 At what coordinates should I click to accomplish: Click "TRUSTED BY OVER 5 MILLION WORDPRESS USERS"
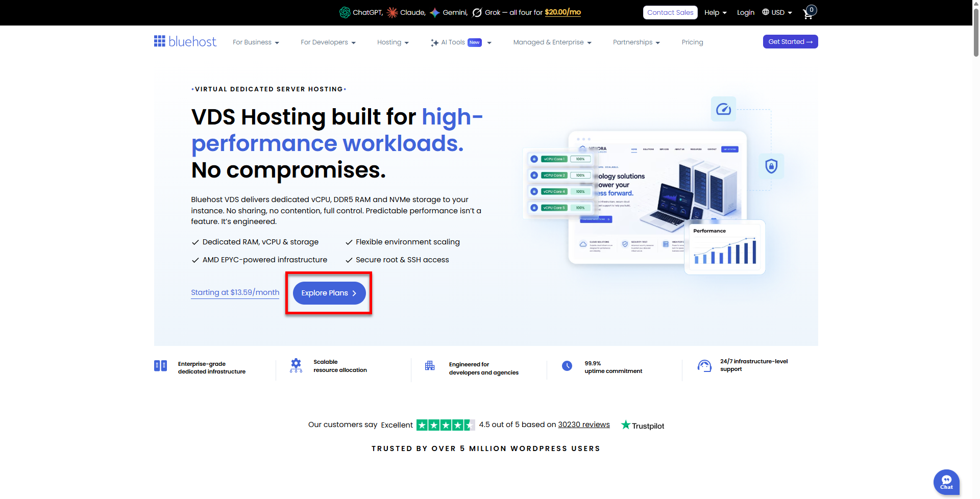pos(486,448)
